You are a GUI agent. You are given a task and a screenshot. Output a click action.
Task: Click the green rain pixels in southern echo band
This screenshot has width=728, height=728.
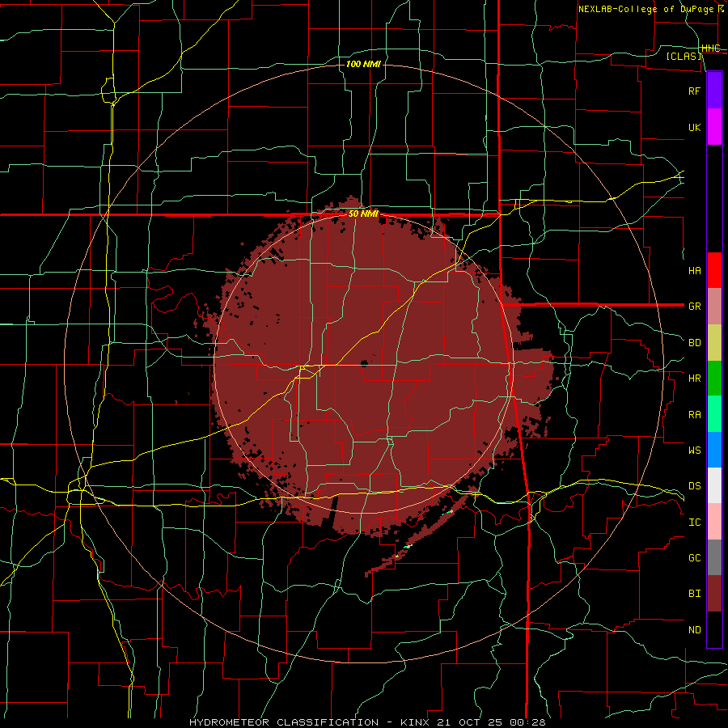point(407,547)
